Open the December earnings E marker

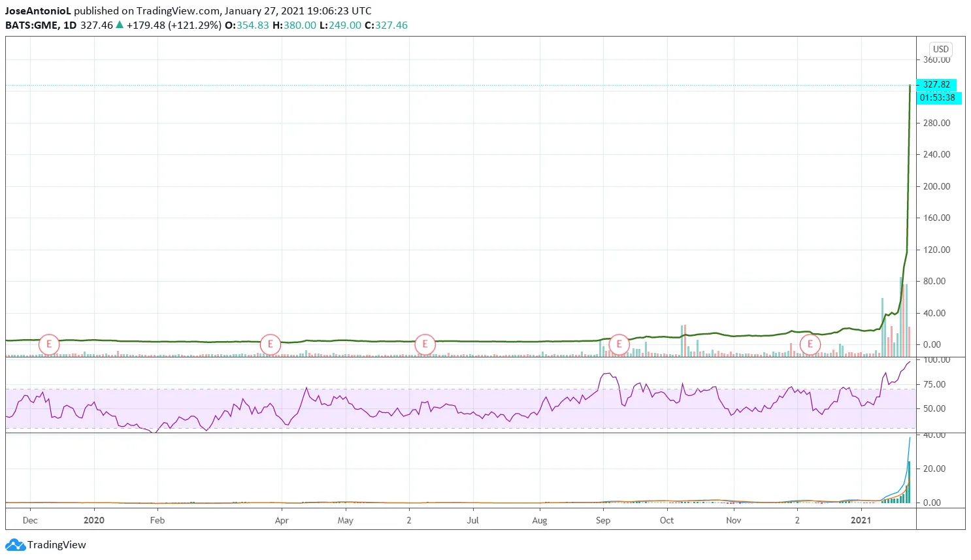[x=810, y=344]
